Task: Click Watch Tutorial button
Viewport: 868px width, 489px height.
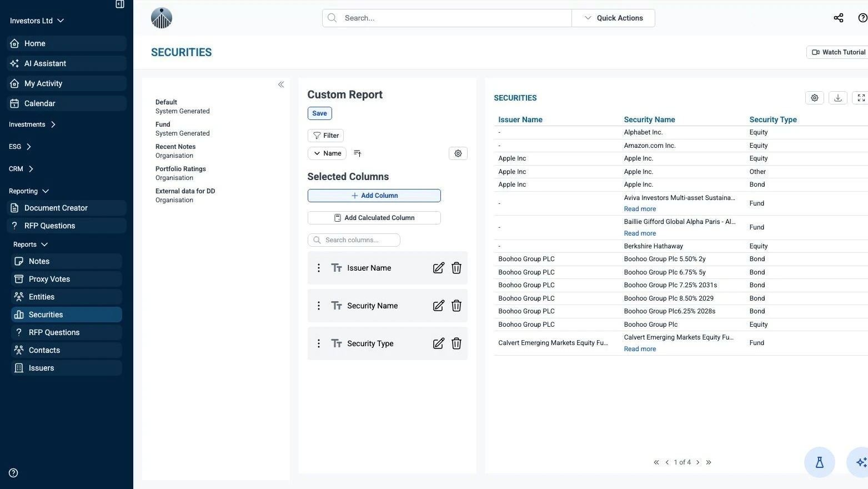Action: (x=839, y=52)
